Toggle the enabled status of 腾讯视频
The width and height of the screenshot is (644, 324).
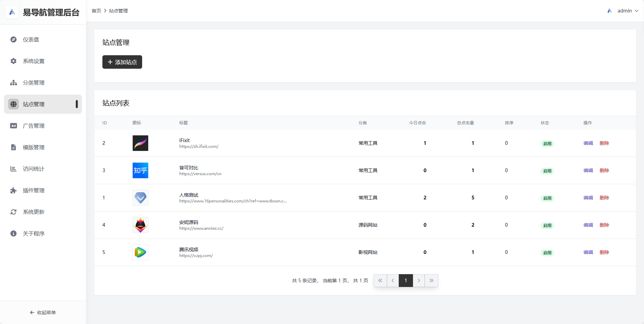point(547,253)
